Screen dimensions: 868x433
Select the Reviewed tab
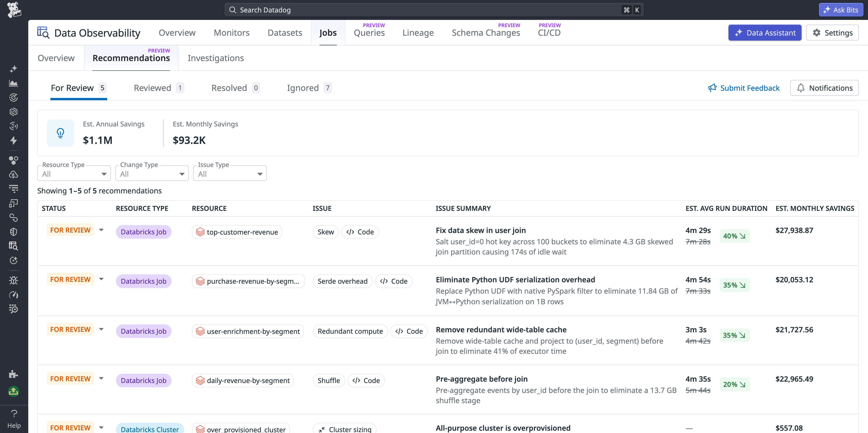point(159,88)
